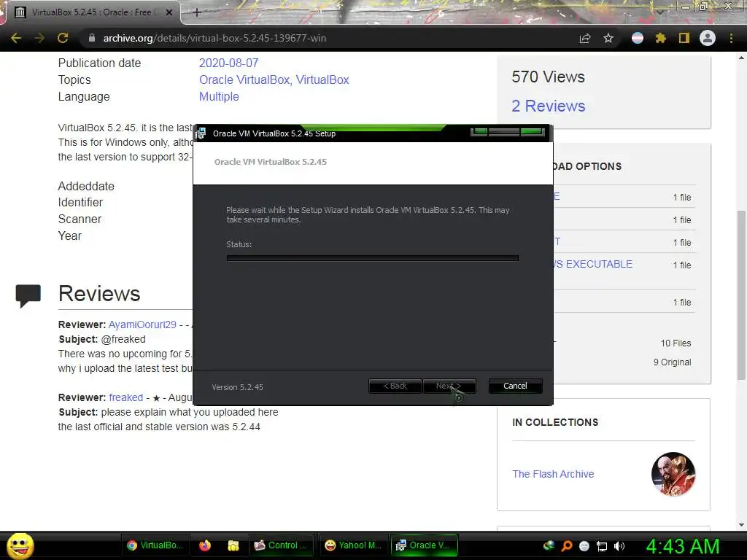Open the striped round extension icon

coord(638,38)
